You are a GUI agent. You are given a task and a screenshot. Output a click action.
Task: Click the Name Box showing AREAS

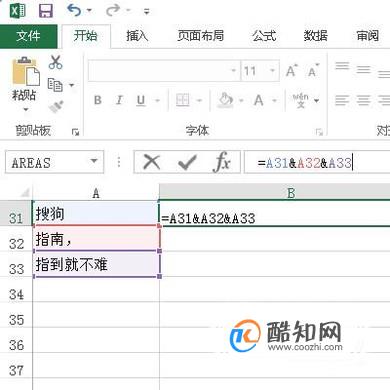(x=47, y=162)
